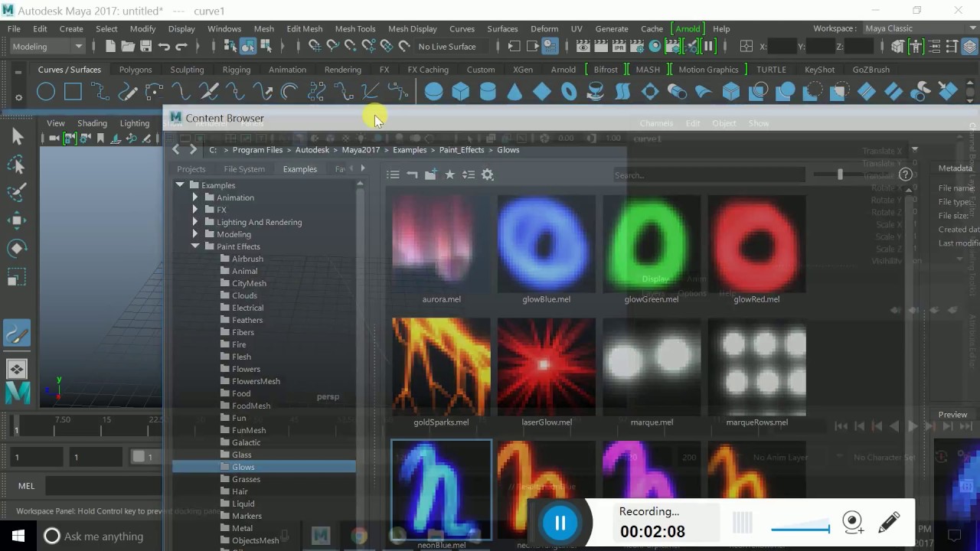The height and width of the screenshot is (551, 980).
Task: Go back with the Content Browser back arrow
Action: [x=176, y=150]
